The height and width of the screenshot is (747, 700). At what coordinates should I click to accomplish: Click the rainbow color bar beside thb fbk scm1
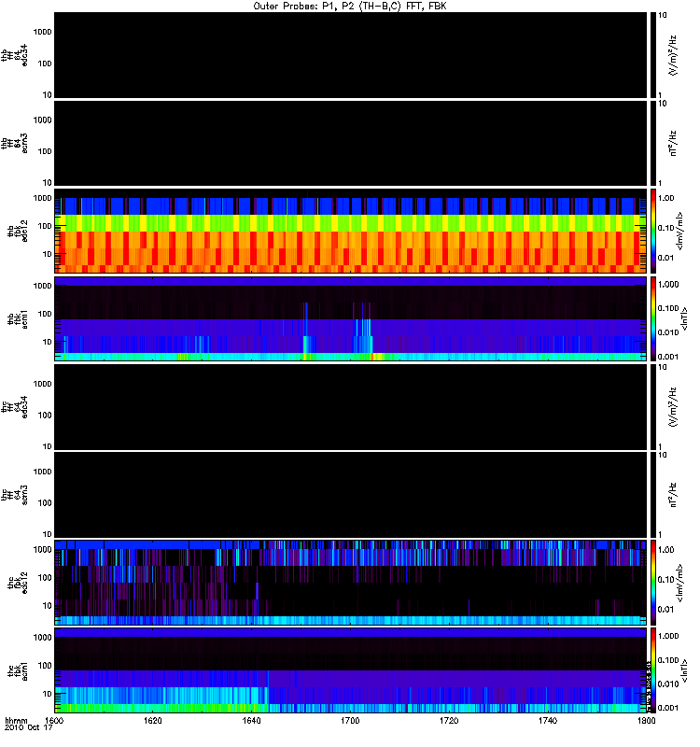pyautogui.click(x=653, y=318)
